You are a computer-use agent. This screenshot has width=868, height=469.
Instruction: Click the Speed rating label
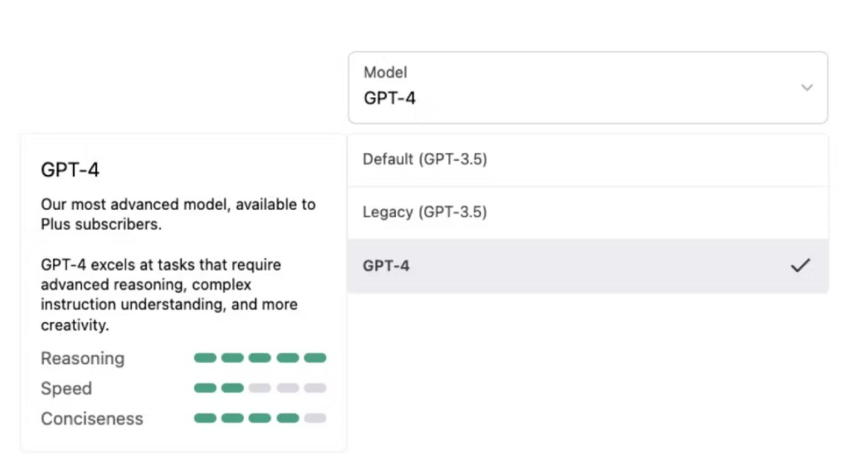66,388
